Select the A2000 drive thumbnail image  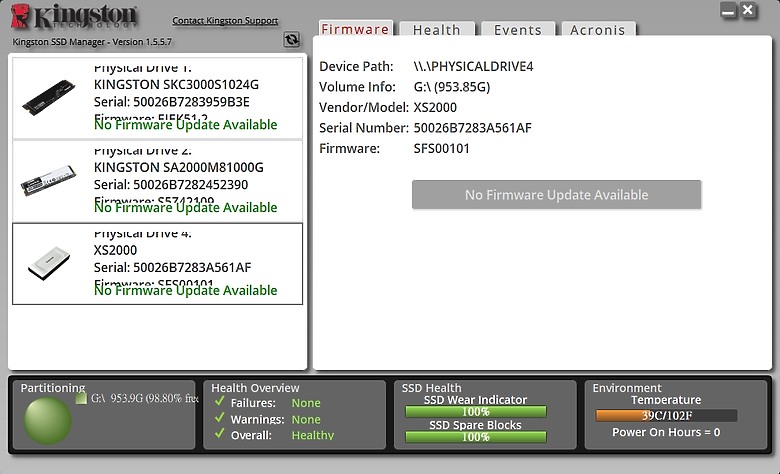pos(48,181)
